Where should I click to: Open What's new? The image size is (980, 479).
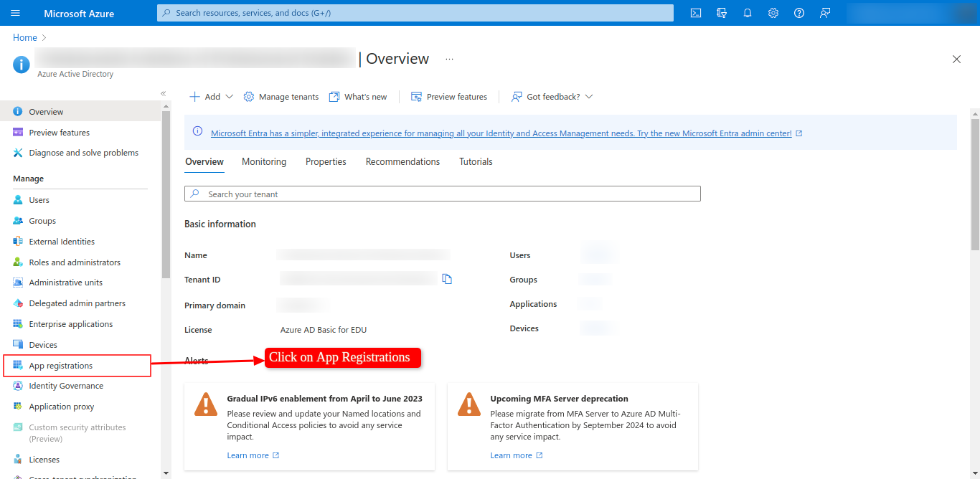tap(358, 97)
